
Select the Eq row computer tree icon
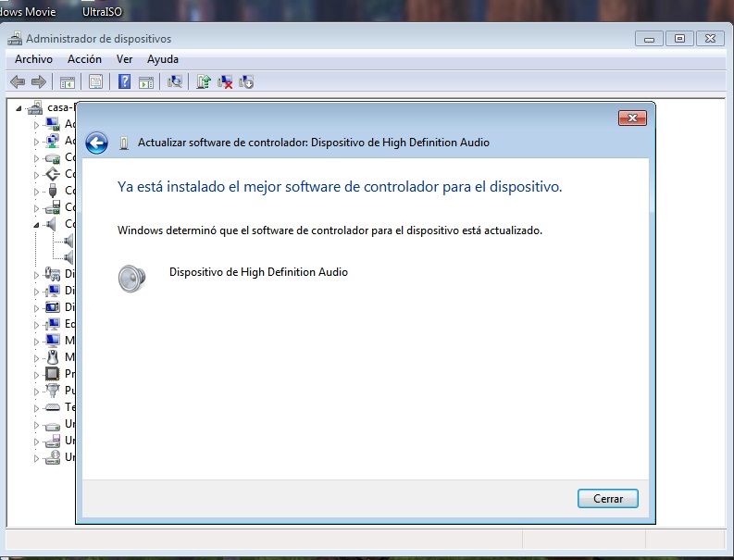53,324
